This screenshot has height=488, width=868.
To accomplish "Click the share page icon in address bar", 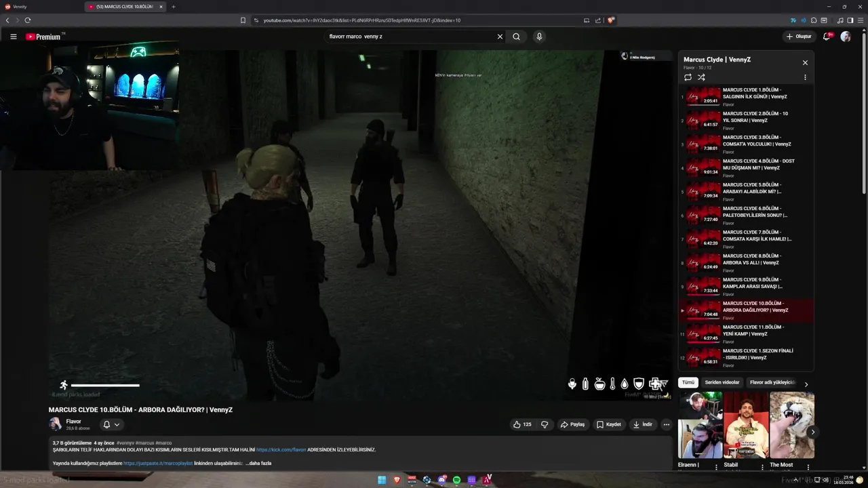I will 597,20.
